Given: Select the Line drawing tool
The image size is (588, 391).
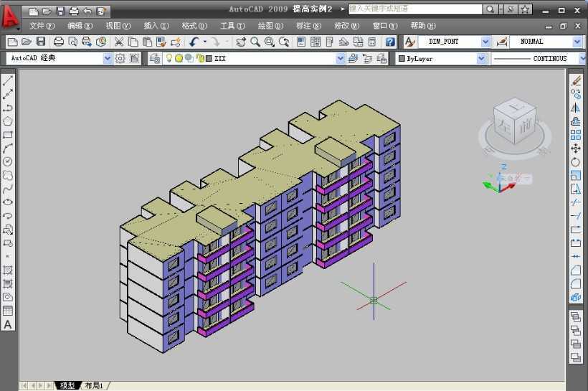Looking at the screenshot, I should [7, 80].
